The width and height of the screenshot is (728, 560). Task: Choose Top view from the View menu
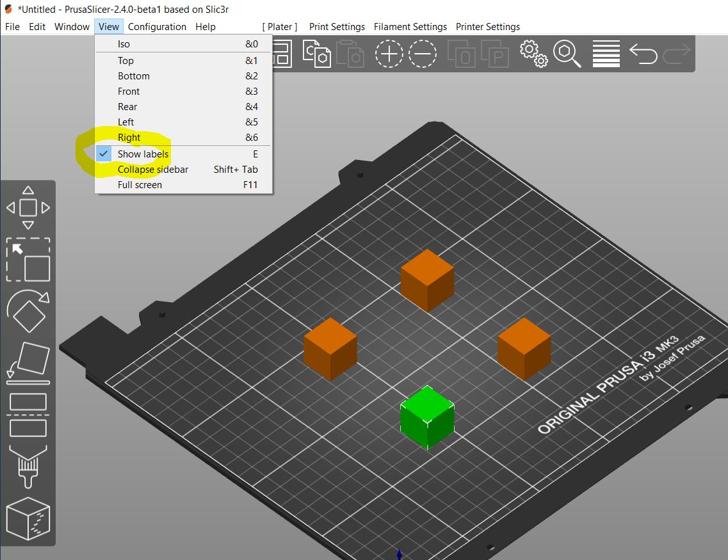125,60
